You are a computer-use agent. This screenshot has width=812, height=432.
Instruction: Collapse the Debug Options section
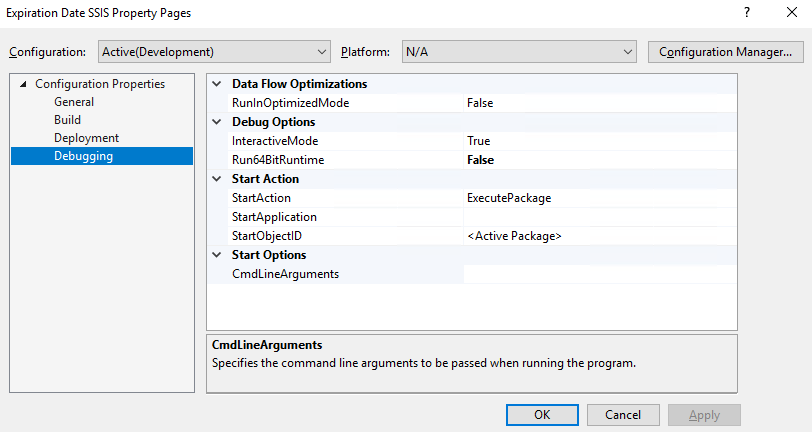click(217, 122)
